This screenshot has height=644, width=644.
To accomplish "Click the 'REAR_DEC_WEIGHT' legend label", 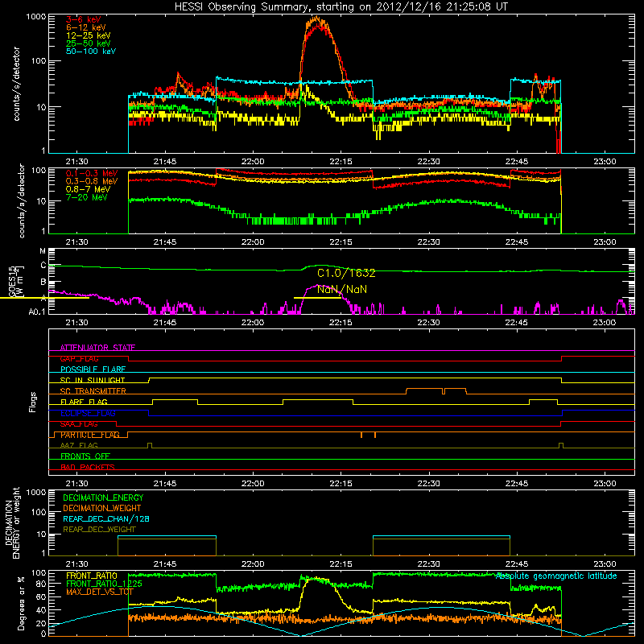I will (x=99, y=530).
